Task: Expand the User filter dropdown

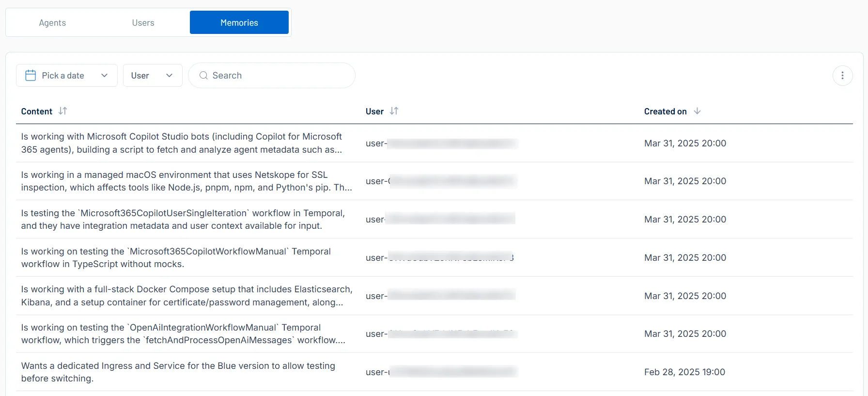Action: pos(153,76)
